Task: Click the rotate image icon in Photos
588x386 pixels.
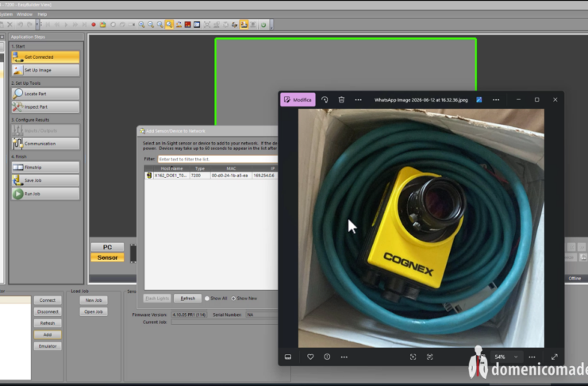Action: click(325, 99)
